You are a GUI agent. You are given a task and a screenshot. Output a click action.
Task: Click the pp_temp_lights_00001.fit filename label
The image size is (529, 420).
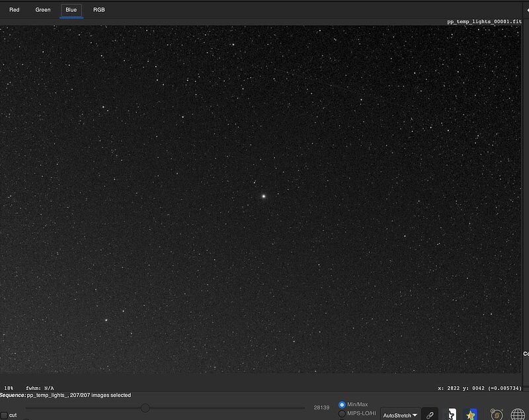point(484,22)
